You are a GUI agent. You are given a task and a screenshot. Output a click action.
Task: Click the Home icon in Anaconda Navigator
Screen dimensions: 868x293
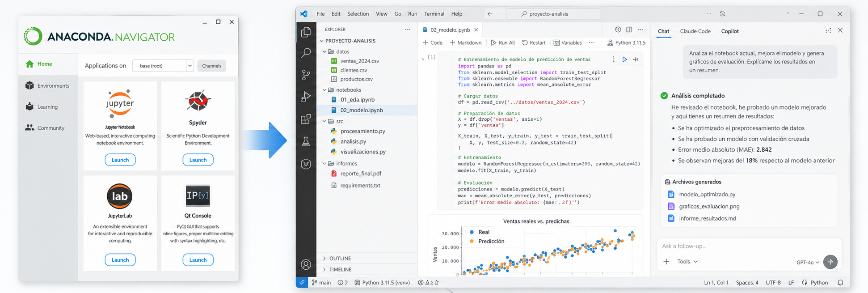pos(30,64)
